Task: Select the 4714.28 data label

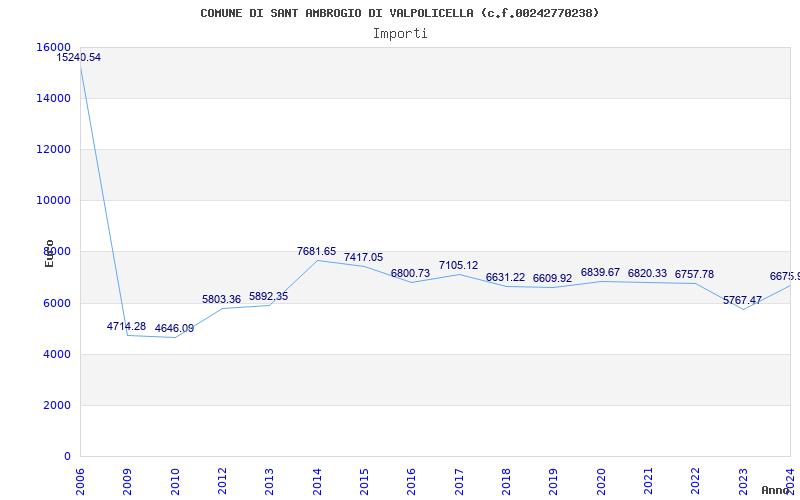Action: point(127,327)
